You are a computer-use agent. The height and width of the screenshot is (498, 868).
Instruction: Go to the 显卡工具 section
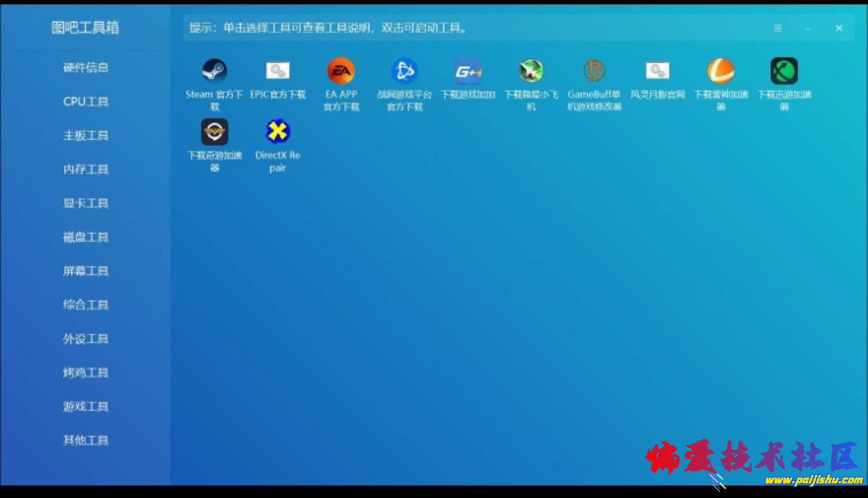85,203
